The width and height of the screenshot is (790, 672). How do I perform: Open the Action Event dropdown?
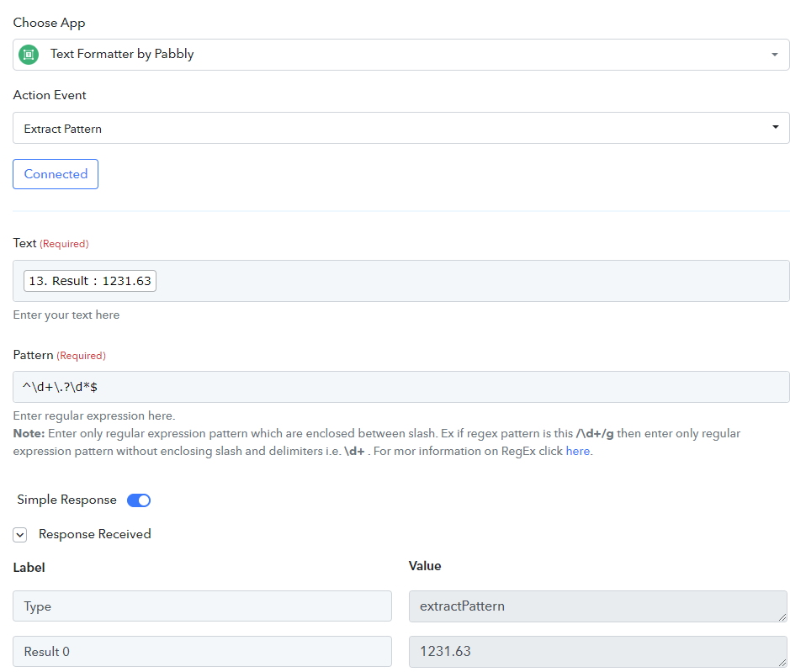coord(400,128)
